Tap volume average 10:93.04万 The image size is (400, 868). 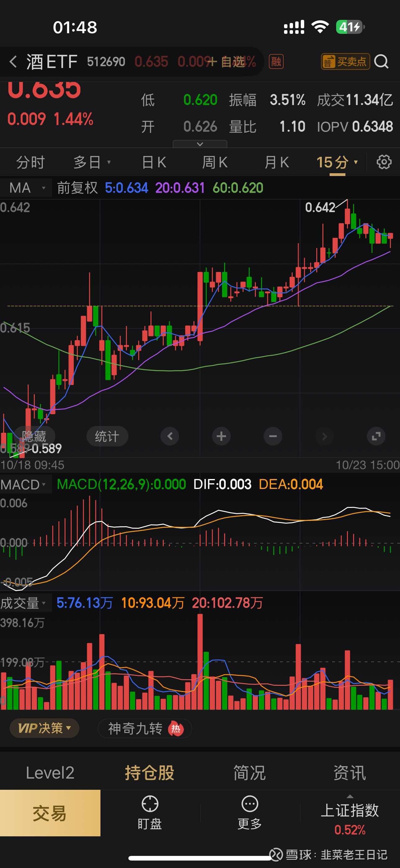click(x=153, y=603)
